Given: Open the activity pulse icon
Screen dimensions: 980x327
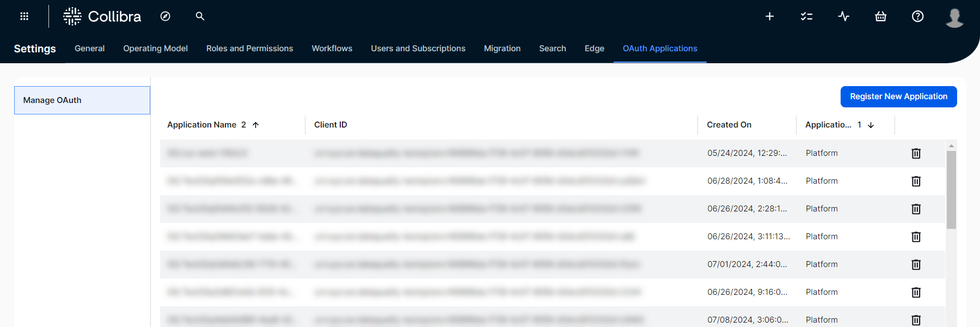Looking at the screenshot, I should click(x=843, y=16).
